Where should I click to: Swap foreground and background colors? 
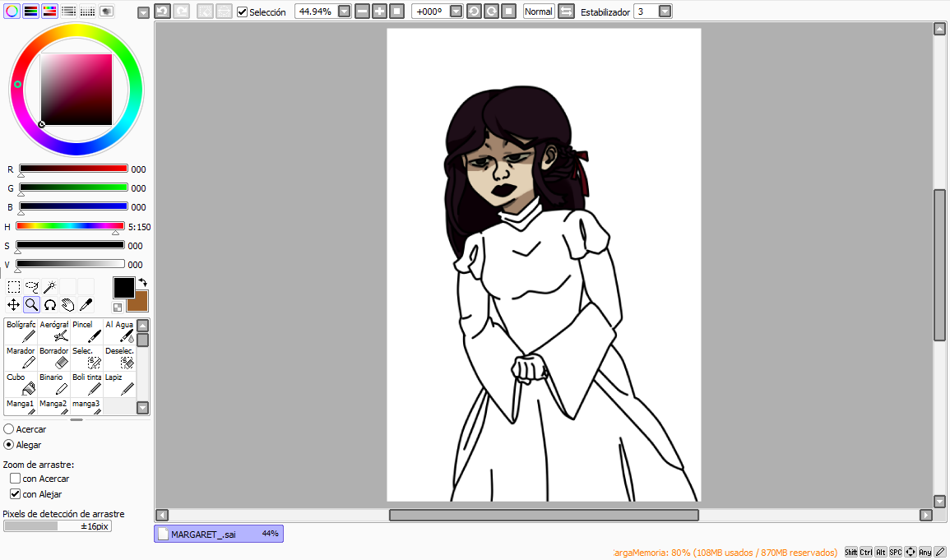[142, 283]
